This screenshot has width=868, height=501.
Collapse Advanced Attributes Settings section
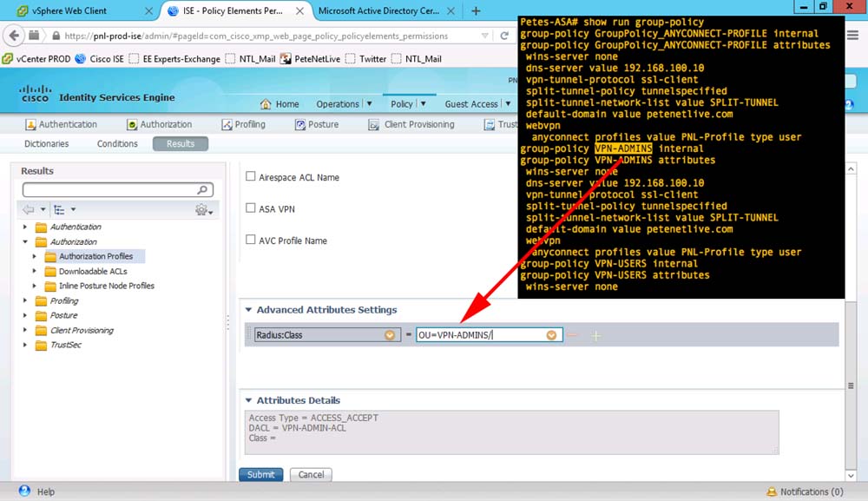point(248,310)
